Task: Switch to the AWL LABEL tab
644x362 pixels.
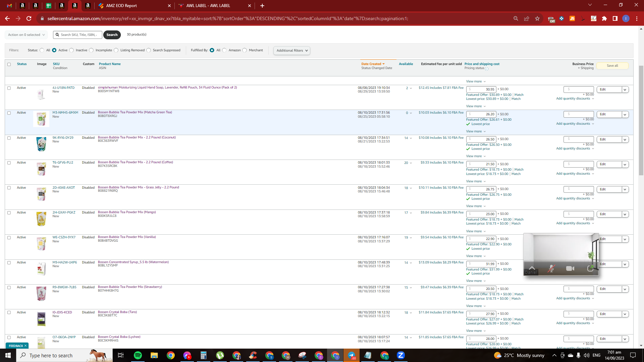Action: [214, 6]
